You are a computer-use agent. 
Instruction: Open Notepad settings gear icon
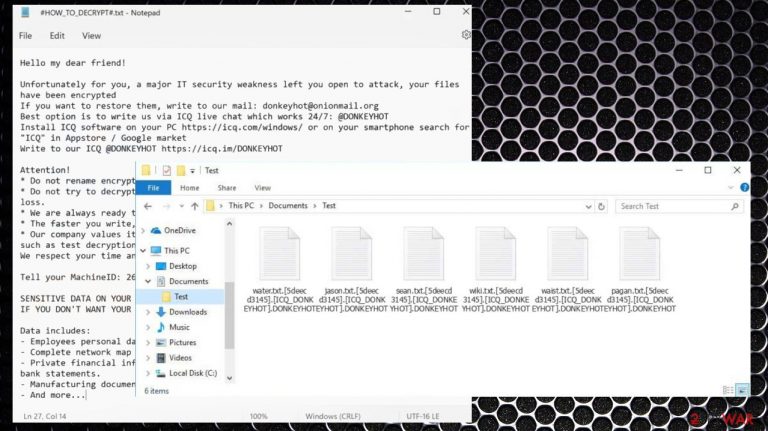[466, 35]
